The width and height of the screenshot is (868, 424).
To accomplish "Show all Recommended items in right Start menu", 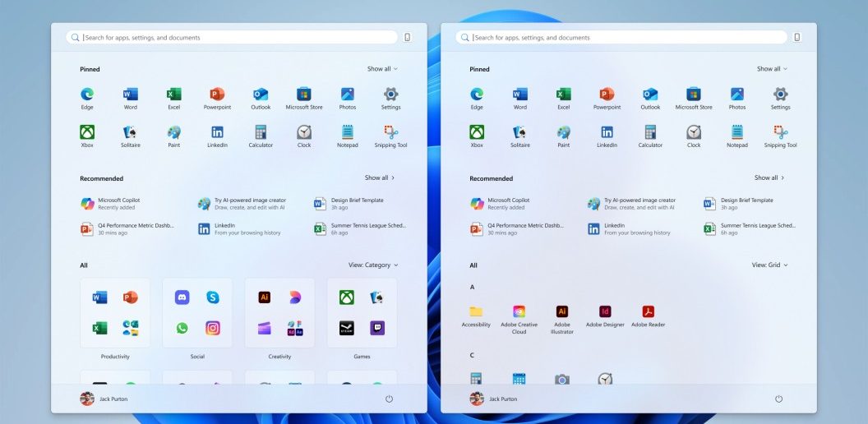I will point(769,177).
